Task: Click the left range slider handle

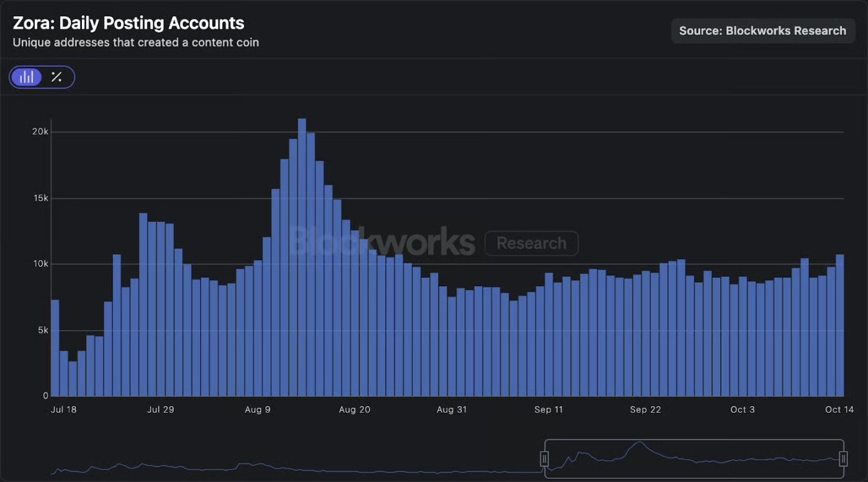Action: point(544,460)
